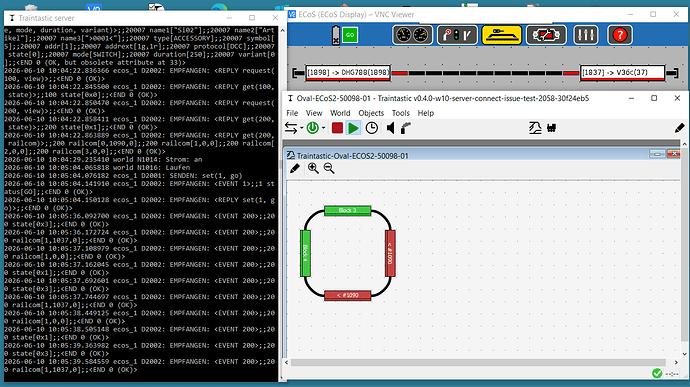
Task: Expand the power button dropdown arrow
Action: pos(323,128)
